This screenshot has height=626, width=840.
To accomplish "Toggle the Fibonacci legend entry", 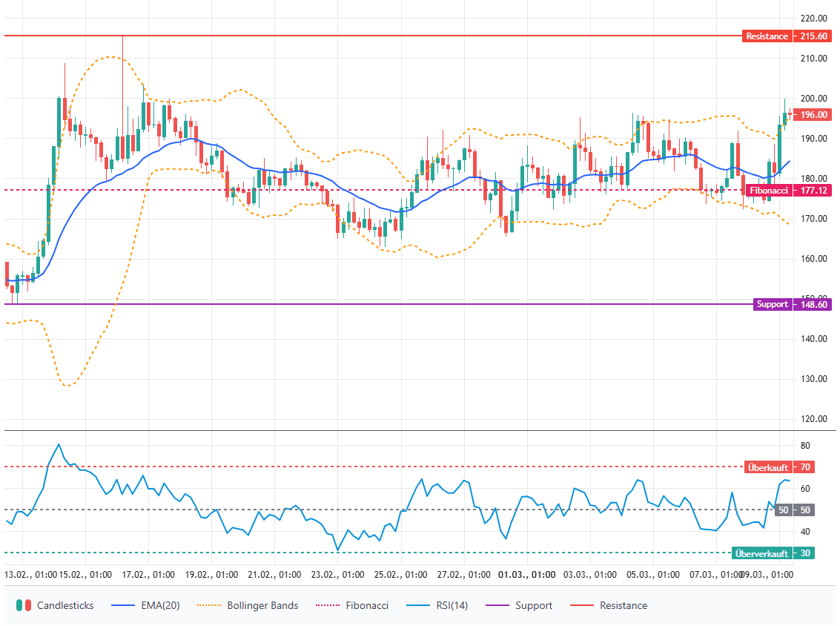I will [x=351, y=605].
